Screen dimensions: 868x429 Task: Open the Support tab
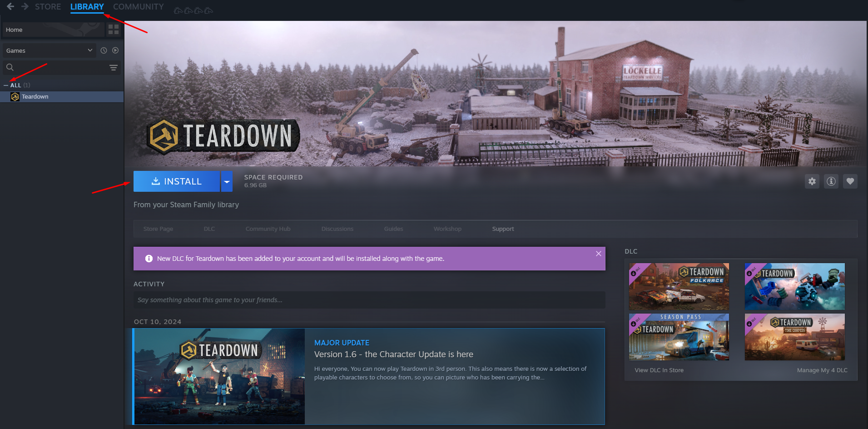503,229
